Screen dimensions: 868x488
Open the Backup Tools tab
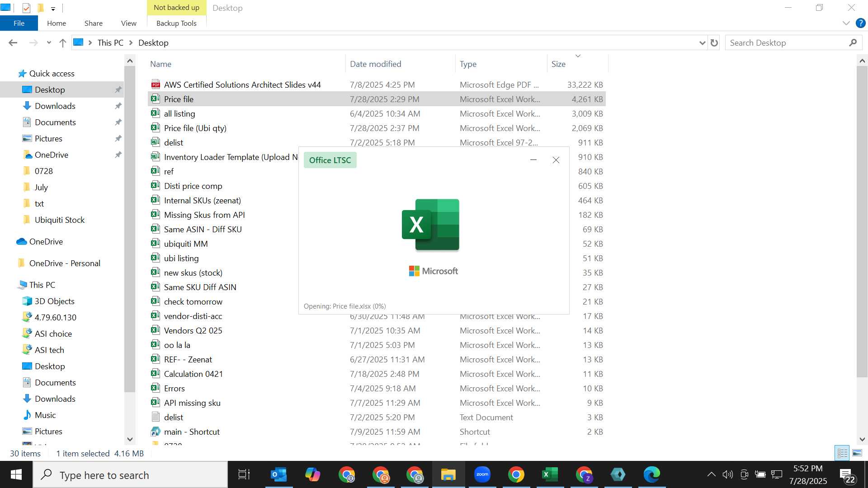tap(176, 23)
